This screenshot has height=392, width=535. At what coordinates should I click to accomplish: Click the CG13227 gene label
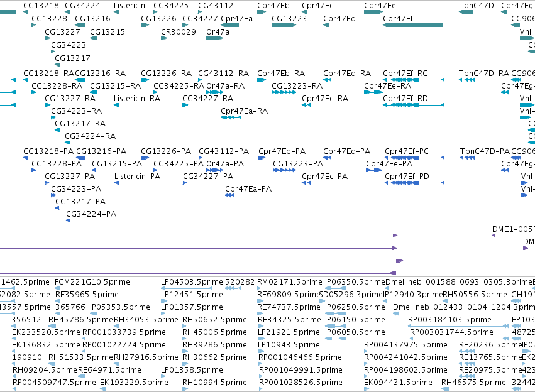[62, 31]
